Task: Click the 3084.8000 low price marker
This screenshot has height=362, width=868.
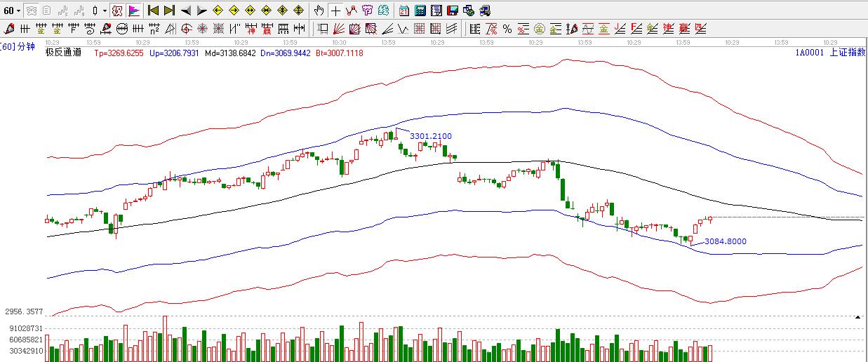Action: click(x=725, y=241)
